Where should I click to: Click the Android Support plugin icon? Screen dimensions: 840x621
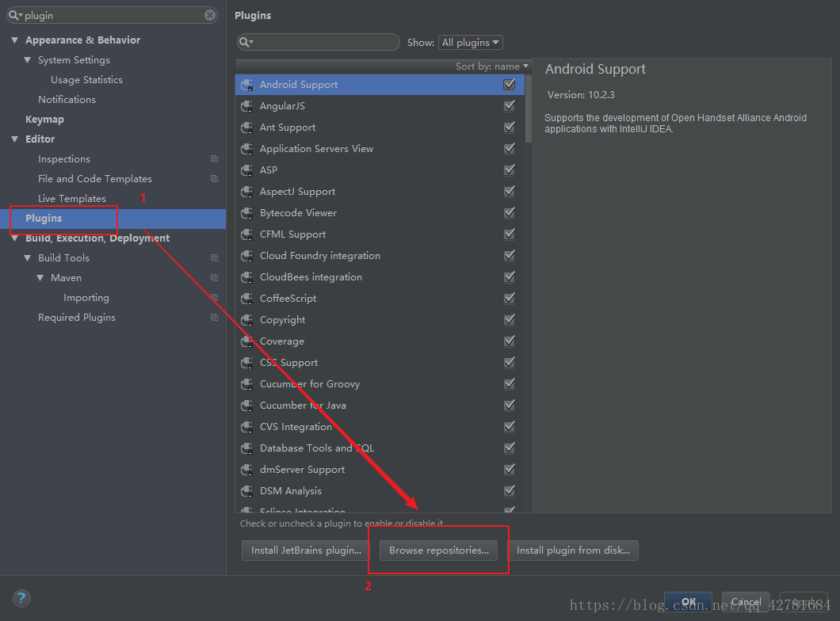247,85
